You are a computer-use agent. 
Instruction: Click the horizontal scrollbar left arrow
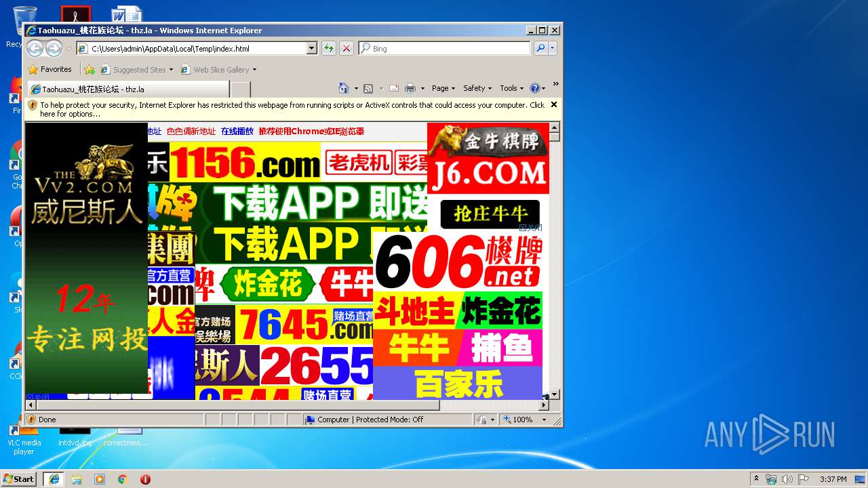(x=31, y=405)
